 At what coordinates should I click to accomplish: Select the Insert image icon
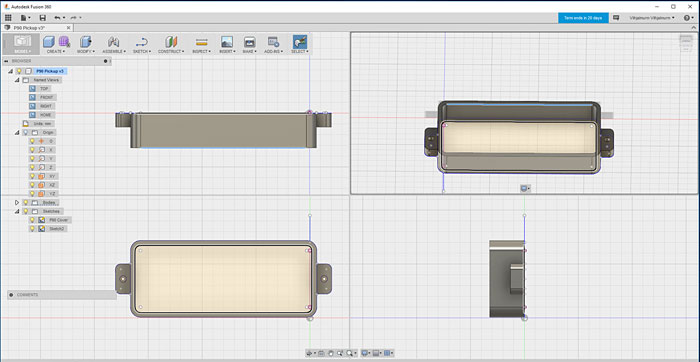tap(227, 42)
